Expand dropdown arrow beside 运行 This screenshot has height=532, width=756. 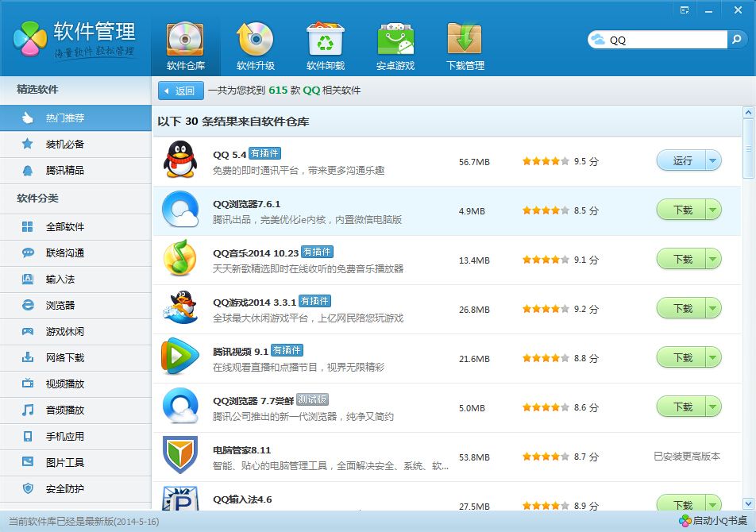click(713, 161)
